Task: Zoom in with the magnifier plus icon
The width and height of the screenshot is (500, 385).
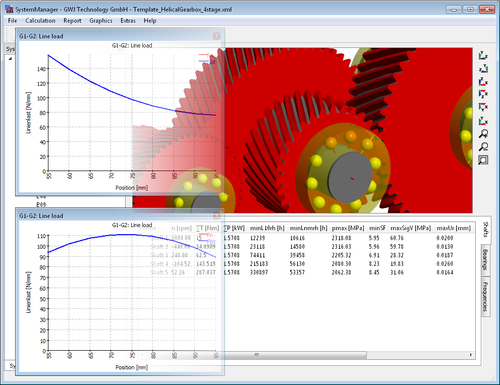Action: (x=483, y=134)
